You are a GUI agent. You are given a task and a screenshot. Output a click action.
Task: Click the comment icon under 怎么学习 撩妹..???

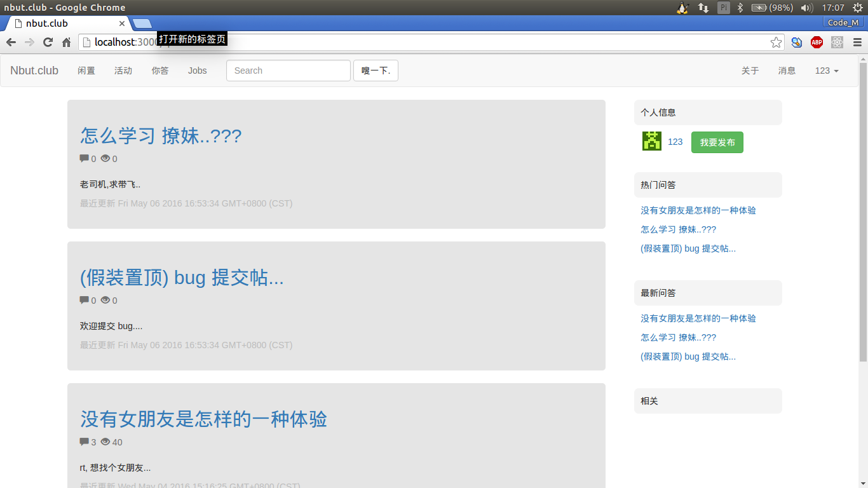[x=85, y=158]
